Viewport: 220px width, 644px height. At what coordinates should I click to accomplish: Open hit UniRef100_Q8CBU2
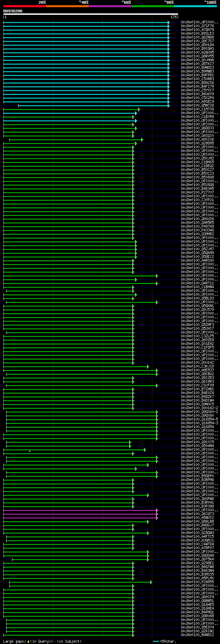coord(197,374)
